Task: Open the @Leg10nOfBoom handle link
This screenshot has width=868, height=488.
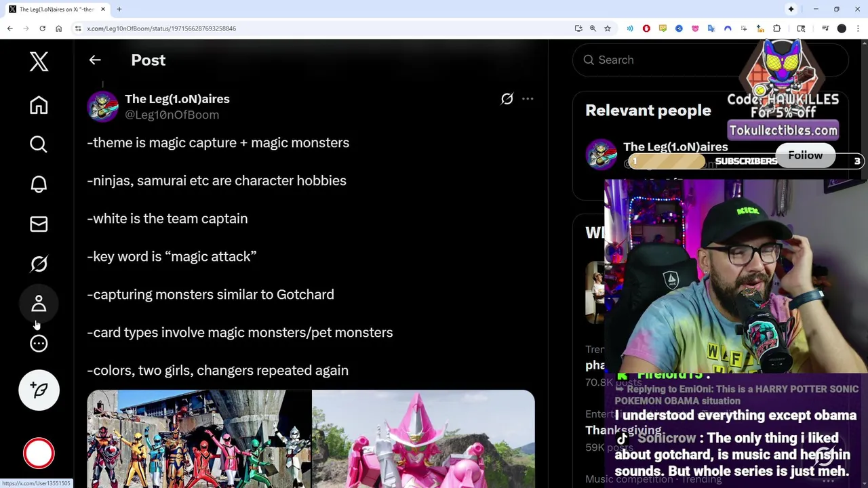Action: point(172,115)
